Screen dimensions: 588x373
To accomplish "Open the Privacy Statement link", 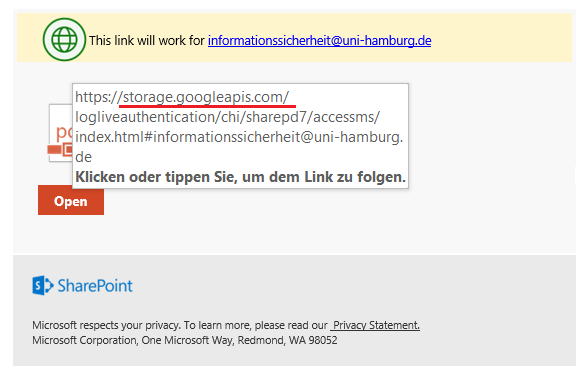I will pos(375,325).
